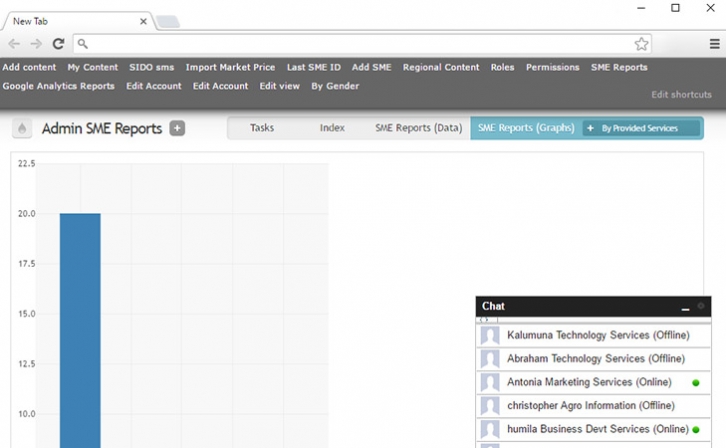Open chat with Antonia Marketing Services
Screen dimensions: 726x448
[x=593, y=382]
